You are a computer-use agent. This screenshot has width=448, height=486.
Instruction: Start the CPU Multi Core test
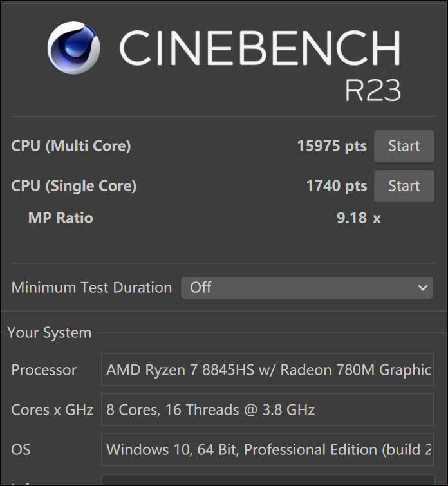tap(404, 146)
